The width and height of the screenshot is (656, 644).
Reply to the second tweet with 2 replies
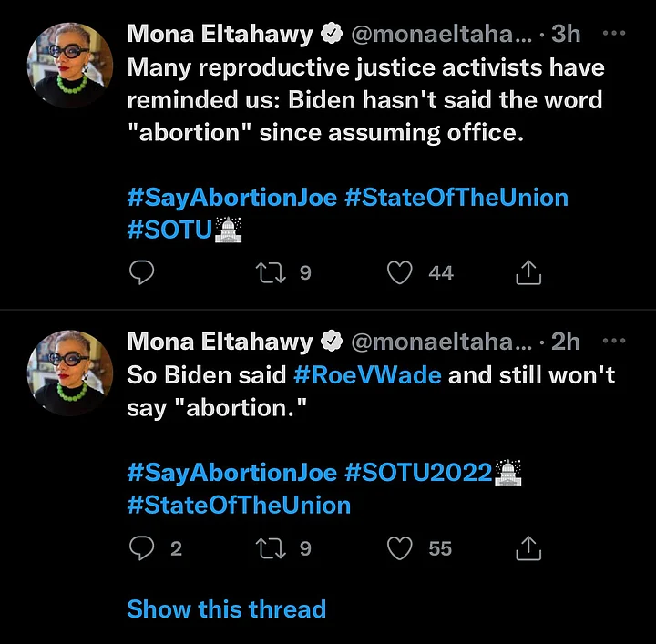pyautogui.click(x=141, y=547)
